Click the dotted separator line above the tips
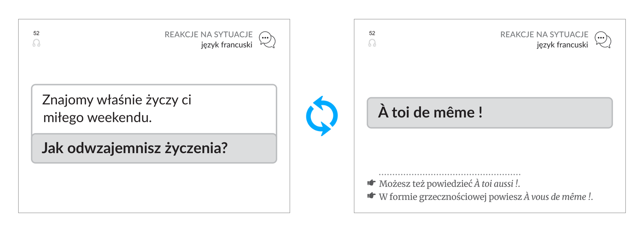 coord(450,174)
